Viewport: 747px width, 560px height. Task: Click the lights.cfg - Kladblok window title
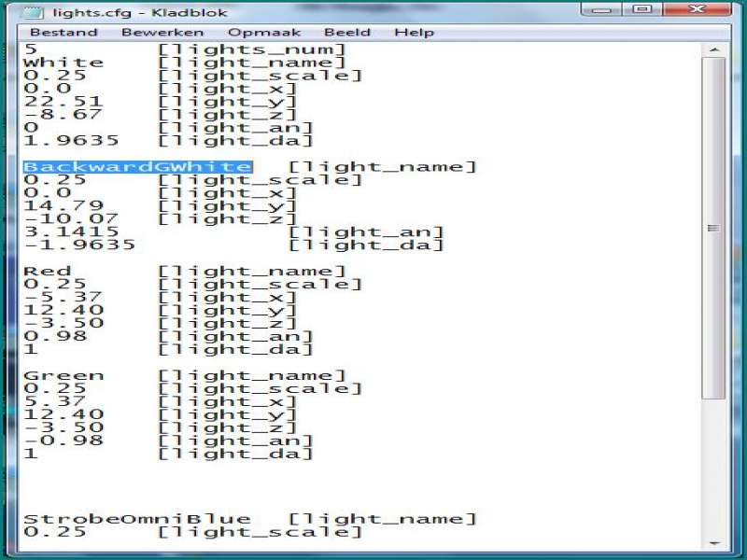click(139, 12)
